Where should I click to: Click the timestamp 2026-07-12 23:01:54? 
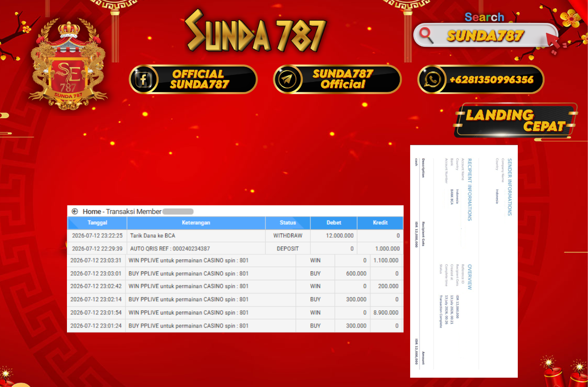96,313
